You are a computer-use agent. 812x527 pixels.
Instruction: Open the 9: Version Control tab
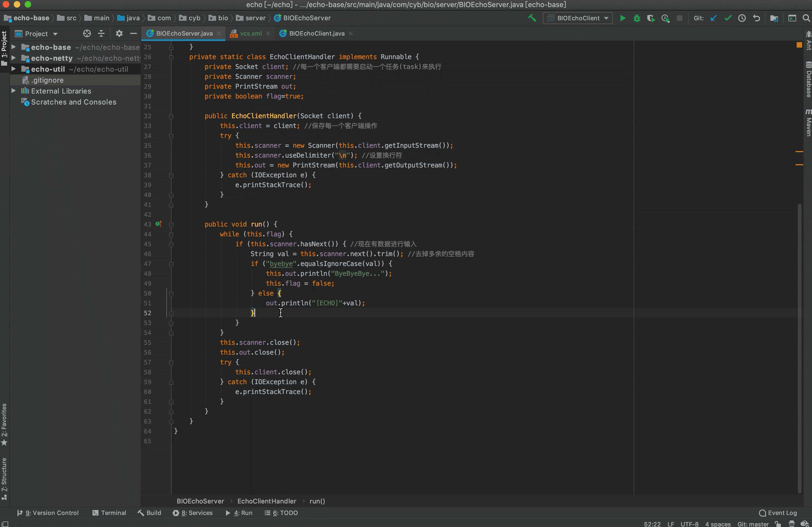[48, 513]
